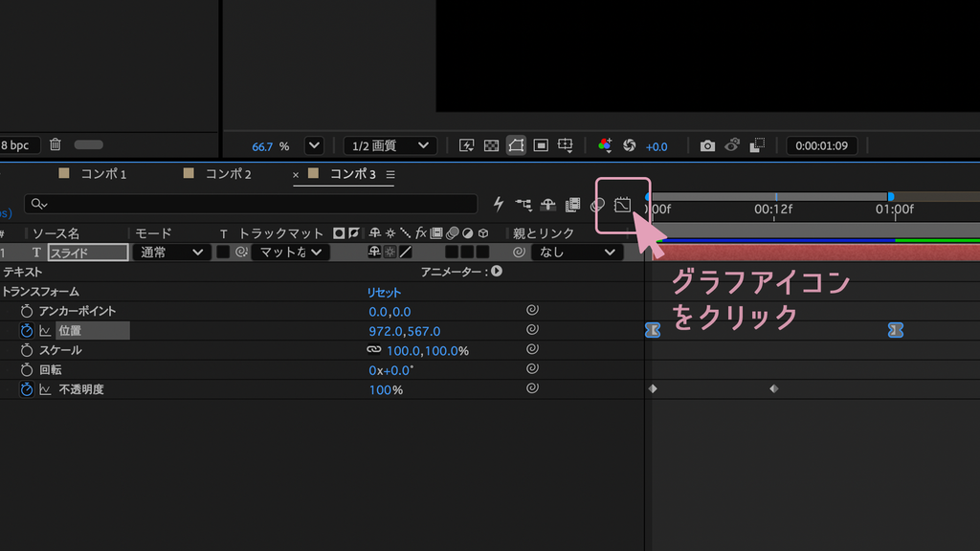Image resolution: width=980 pixels, height=551 pixels.
Task: Switch to the コンポ 1 tab
Action: pyautogui.click(x=103, y=174)
